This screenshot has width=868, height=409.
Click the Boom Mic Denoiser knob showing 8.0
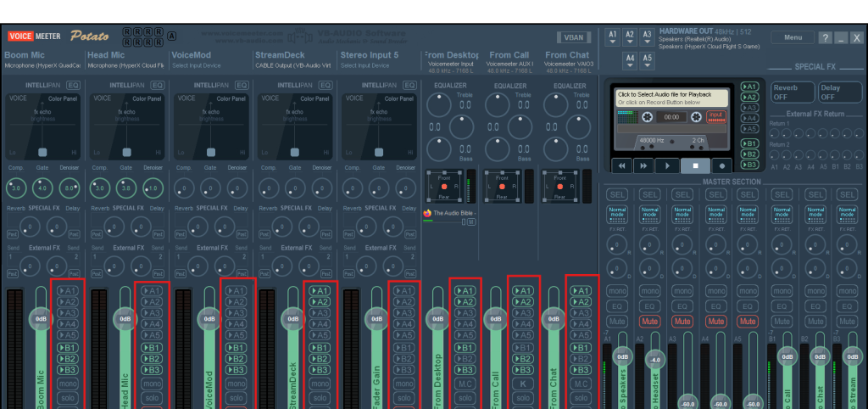[x=70, y=188]
